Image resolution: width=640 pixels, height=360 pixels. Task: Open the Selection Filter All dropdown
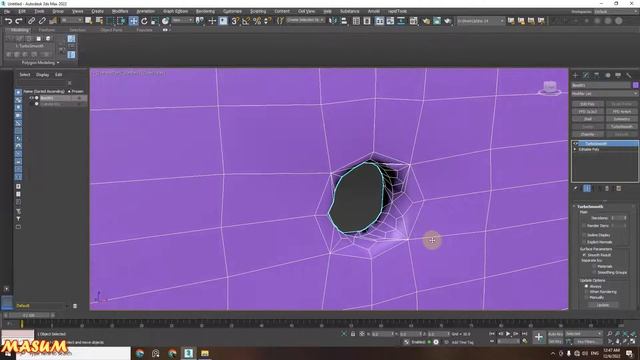click(x=71, y=20)
